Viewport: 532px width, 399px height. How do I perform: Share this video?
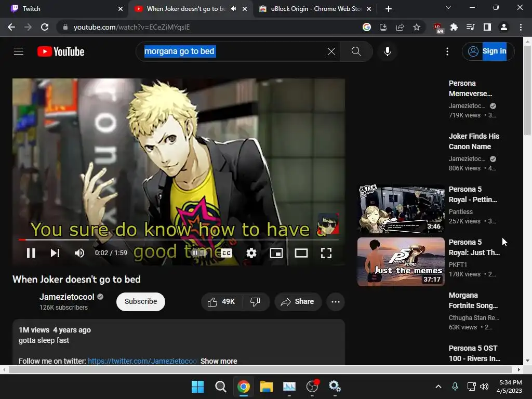(298, 301)
